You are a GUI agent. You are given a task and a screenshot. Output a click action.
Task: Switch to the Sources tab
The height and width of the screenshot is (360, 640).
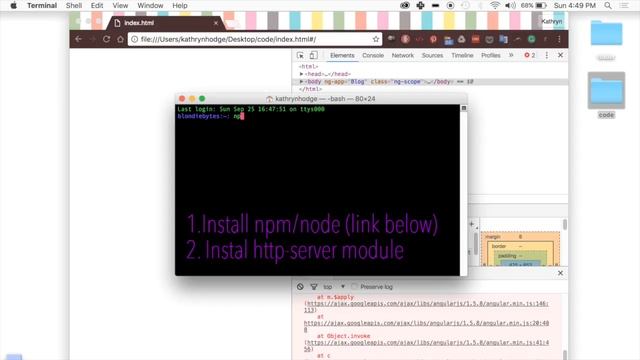(x=432, y=55)
